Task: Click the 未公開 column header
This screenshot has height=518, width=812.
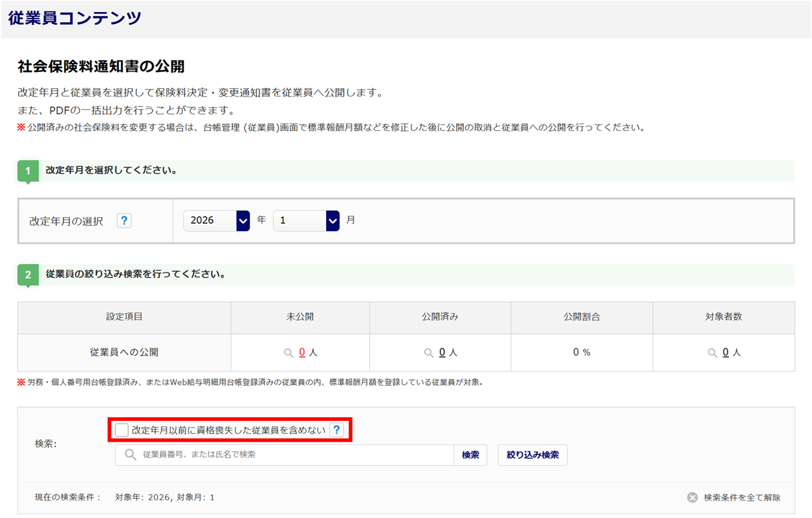Action: click(x=300, y=317)
